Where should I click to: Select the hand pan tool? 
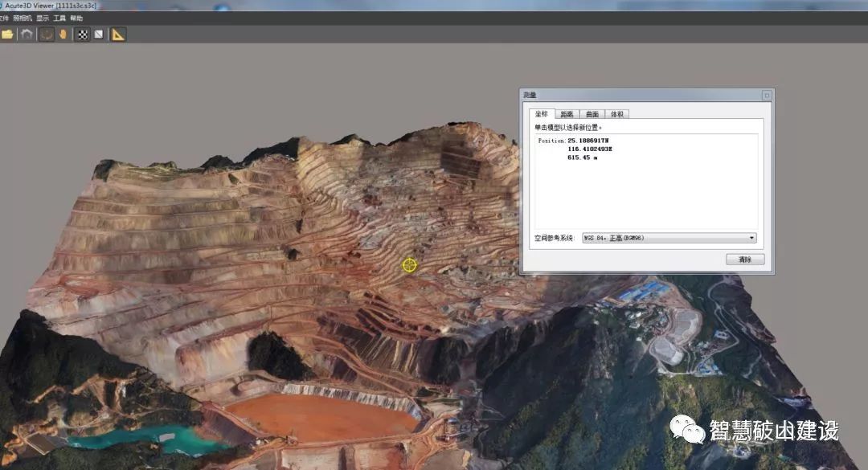(x=63, y=34)
